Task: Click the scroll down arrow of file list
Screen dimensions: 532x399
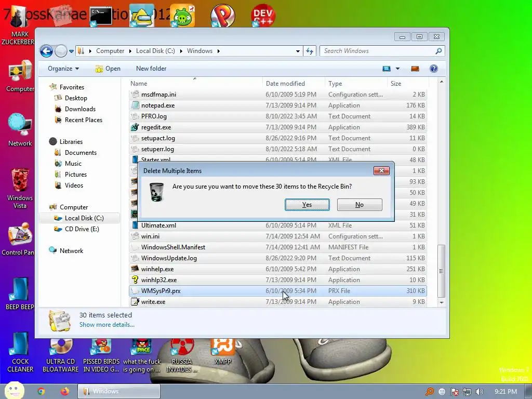Action: point(442,302)
